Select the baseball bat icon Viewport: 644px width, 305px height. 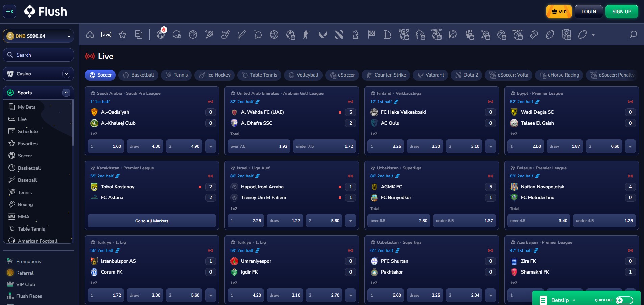242,35
